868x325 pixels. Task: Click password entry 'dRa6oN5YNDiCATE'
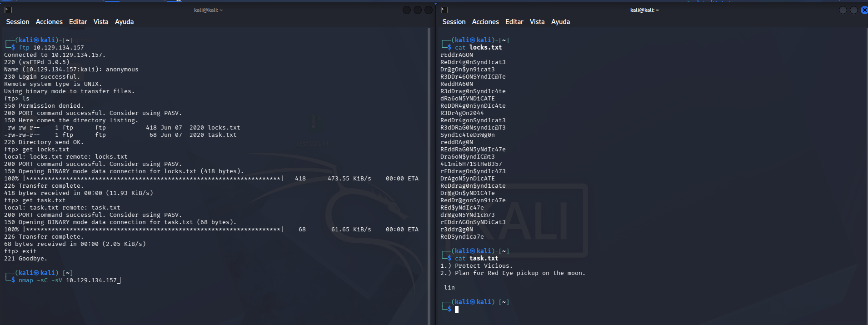coord(468,99)
